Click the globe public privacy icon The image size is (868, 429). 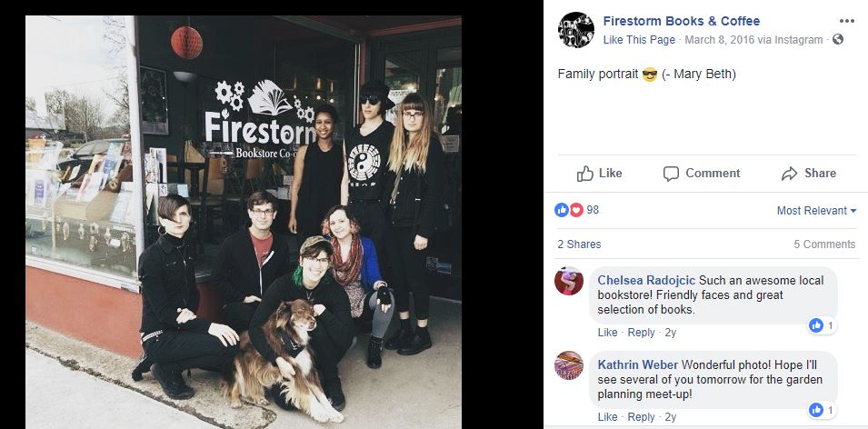[x=838, y=39]
